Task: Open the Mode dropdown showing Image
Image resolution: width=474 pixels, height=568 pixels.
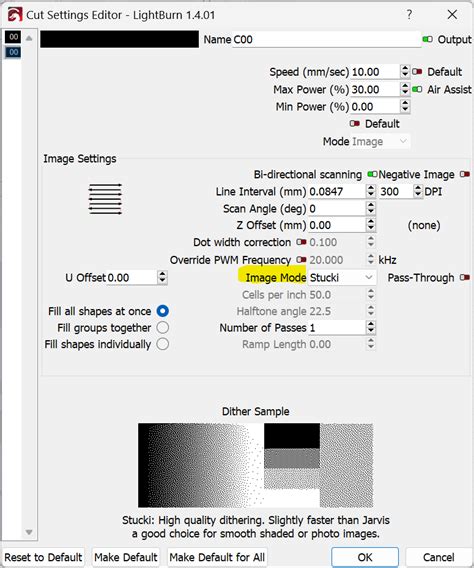Action: (x=380, y=141)
